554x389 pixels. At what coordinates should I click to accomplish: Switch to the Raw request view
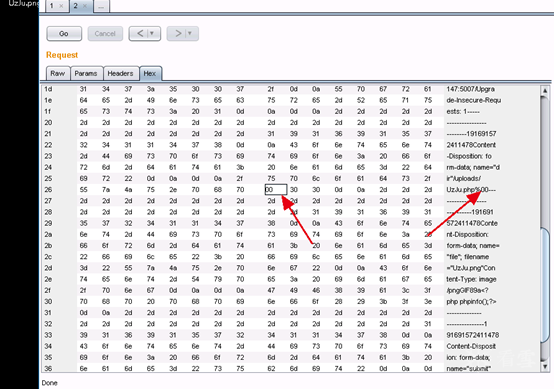point(58,73)
